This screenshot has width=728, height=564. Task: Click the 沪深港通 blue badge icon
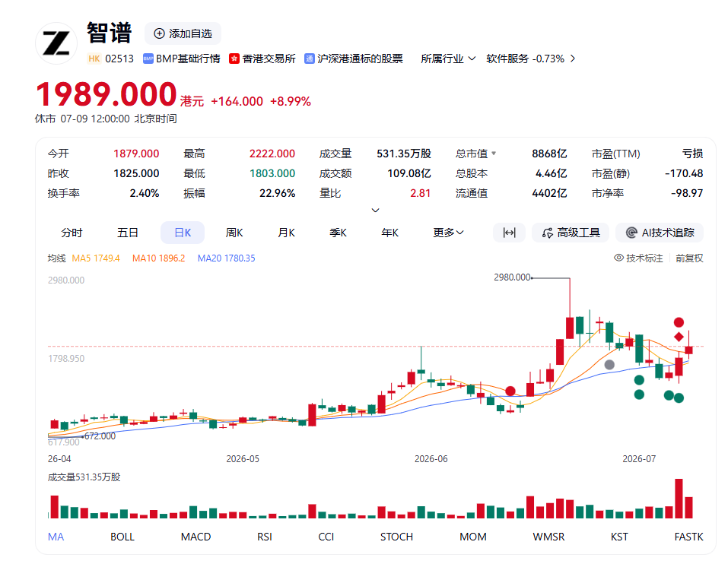[x=309, y=59]
